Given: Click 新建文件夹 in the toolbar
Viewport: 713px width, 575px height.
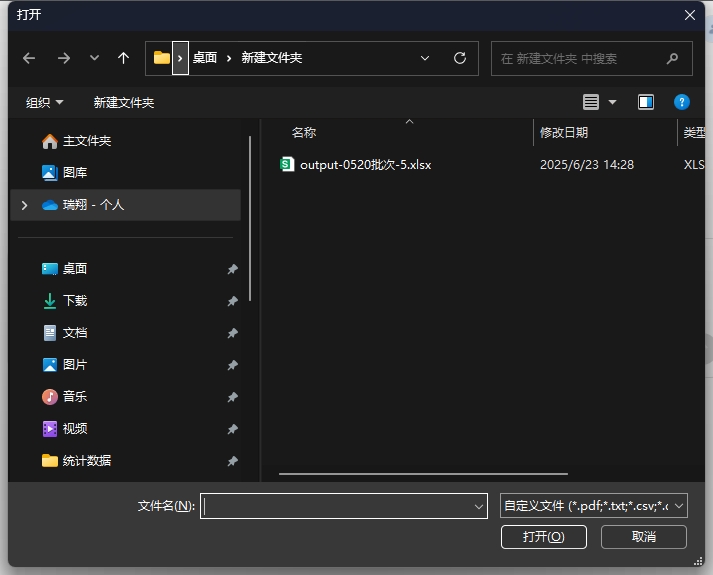Looking at the screenshot, I should click(x=124, y=103).
